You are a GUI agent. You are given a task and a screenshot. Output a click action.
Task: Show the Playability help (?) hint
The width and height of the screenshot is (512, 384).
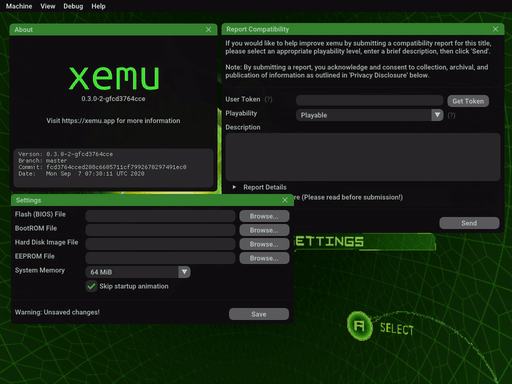tap(451, 115)
